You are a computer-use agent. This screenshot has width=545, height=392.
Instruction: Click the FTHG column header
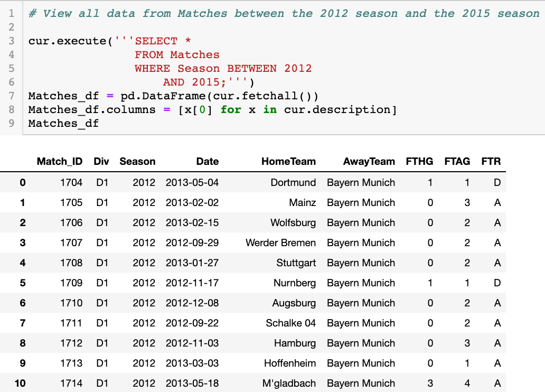[x=419, y=161]
